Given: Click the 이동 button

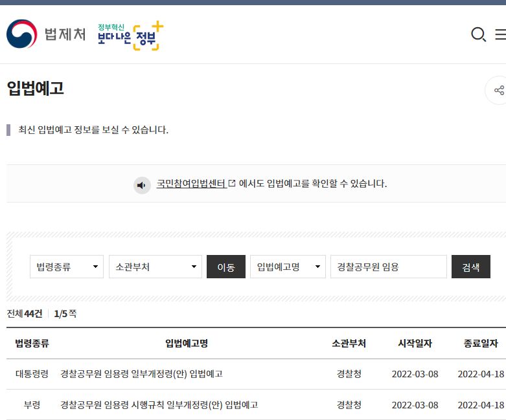Looking at the screenshot, I should point(226,267).
